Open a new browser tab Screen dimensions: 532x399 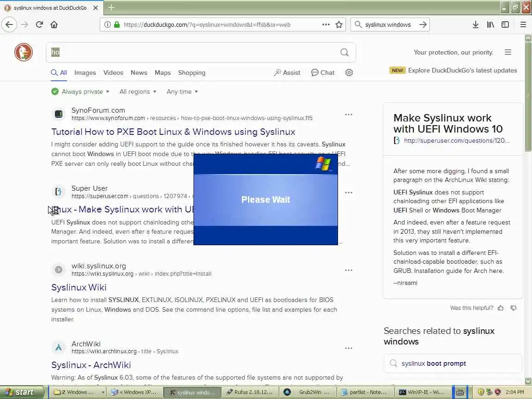tap(111, 7)
